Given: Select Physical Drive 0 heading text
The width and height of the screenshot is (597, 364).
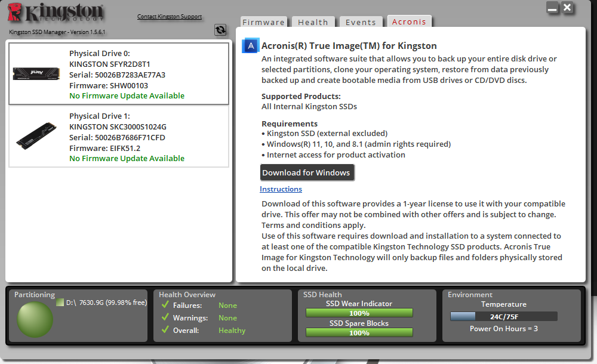Looking at the screenshot, I should pyautogui.click(x=100, y=53).
